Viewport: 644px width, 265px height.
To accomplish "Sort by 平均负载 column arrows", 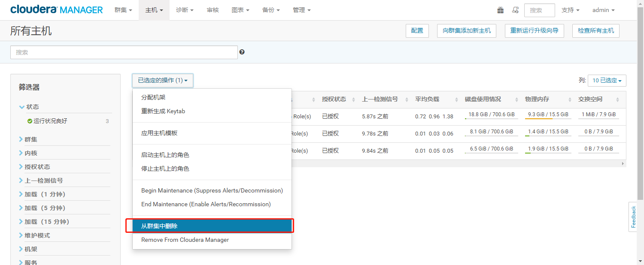I will point(457,99).
